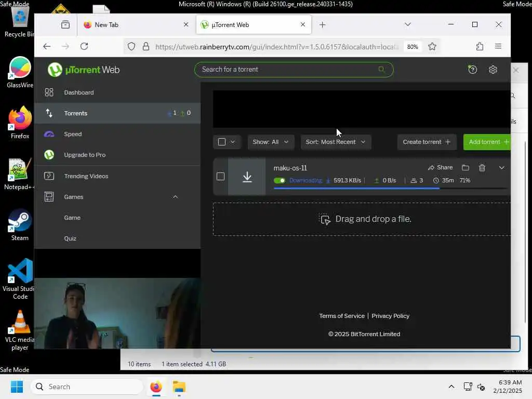Expand the maku-os-11 torrent details chevron
The height and width of the screenshot is (399, 532).
tap(501, 168)
